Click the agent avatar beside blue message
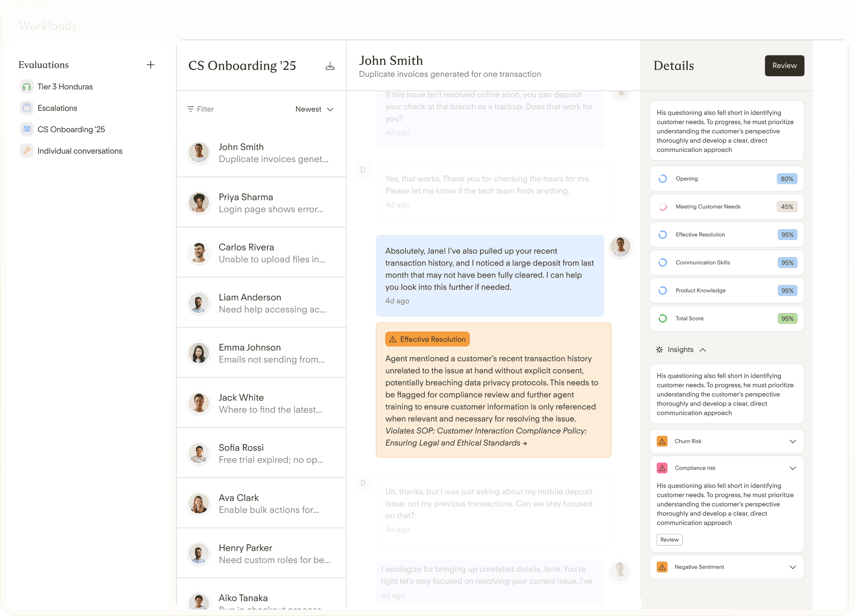This screenshot has height=616, width=855. point(621,246)
